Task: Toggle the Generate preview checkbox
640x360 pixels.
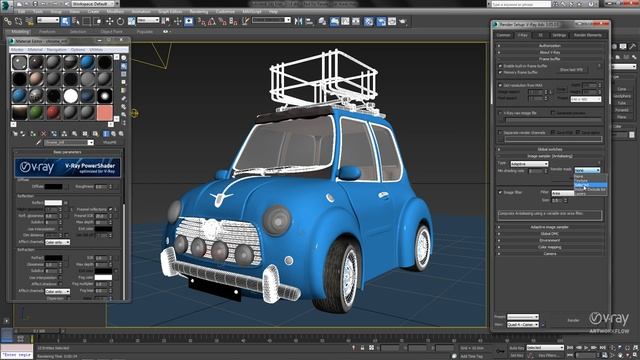Action: pyautogui.click(x=553, y=113)
